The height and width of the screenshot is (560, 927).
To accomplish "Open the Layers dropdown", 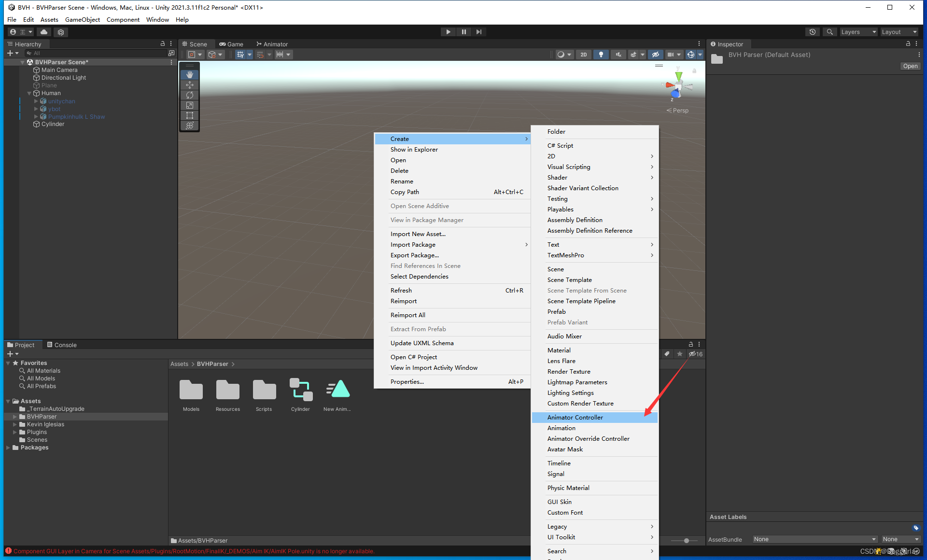I will (x=858, y=32).
